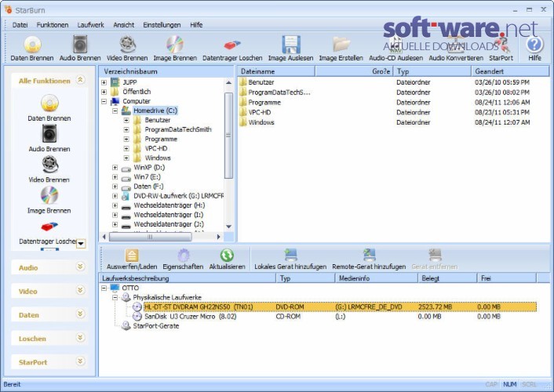Select Wechseldatenträger (H:) in tree
This screenshot has width=554, height=392.
click(x=169, y=205)
